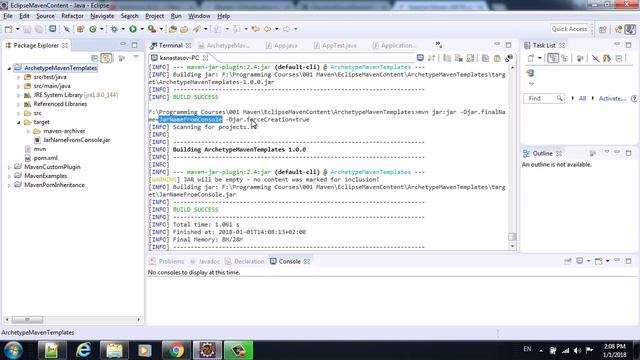
Task: Toggle Scheduled presentation in Task List
Action: (x=565, y=58)
